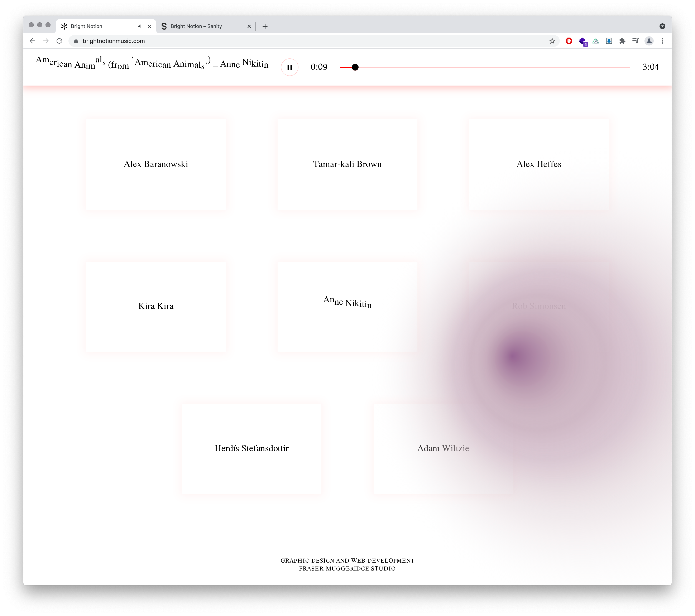Image resolution: width=695 pixels, height=616 pixels.
Task: Pause the playing American Animals track
Action: 289,67
